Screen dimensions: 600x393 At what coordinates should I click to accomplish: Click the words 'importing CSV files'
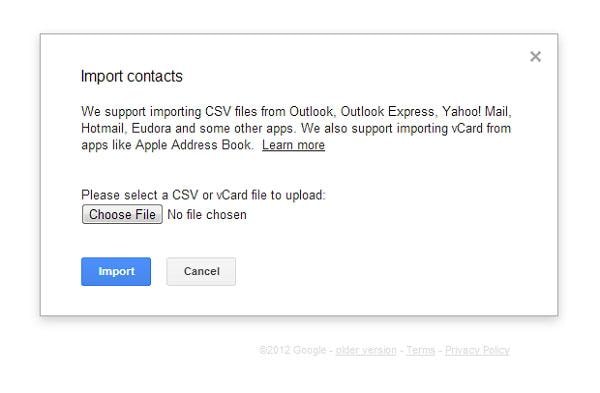pos(203,112)
